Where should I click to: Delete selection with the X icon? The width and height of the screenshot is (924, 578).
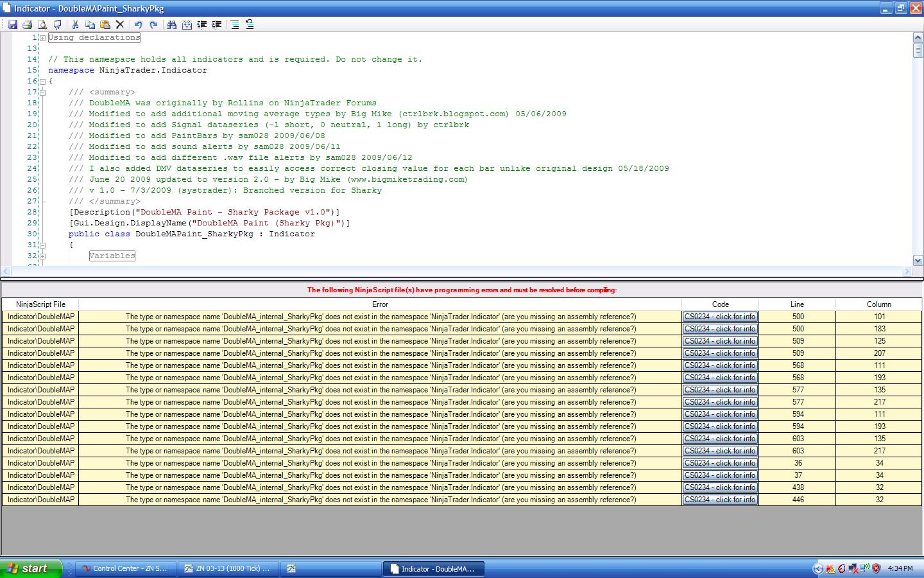(120, 24)
